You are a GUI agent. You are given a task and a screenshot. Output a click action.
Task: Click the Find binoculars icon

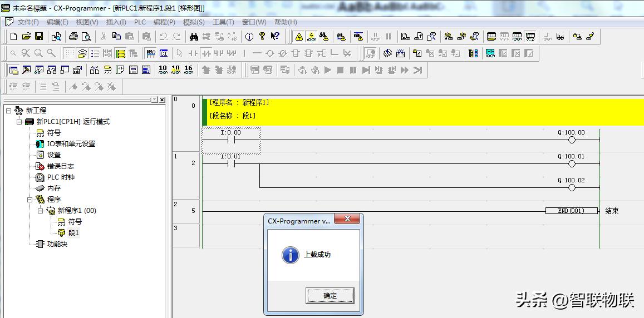tap(194, 37)
